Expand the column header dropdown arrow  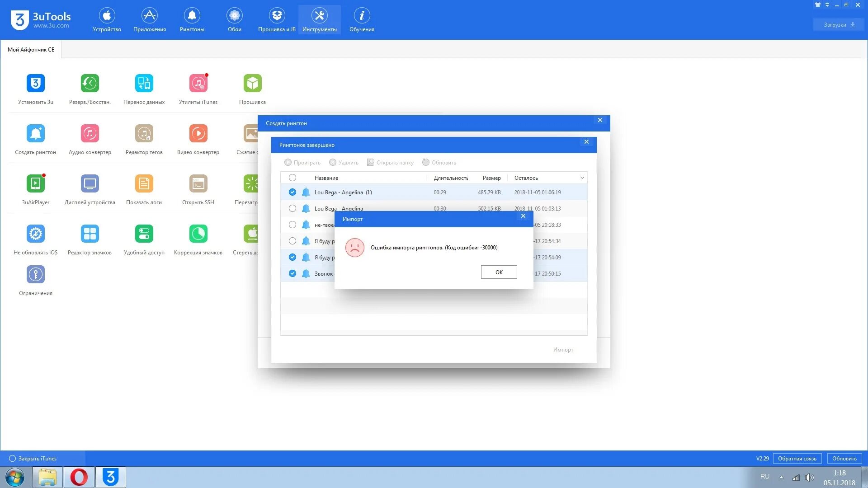[x=582, y=178]
